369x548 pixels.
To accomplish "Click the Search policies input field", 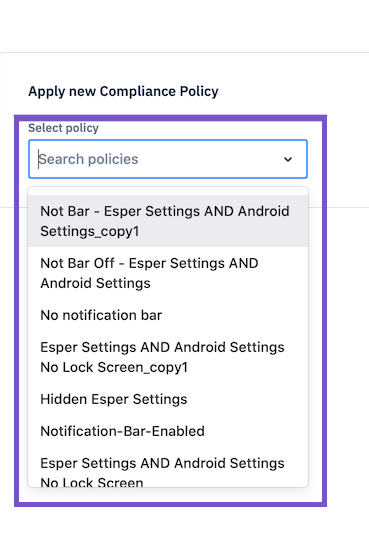I will 168,159.
